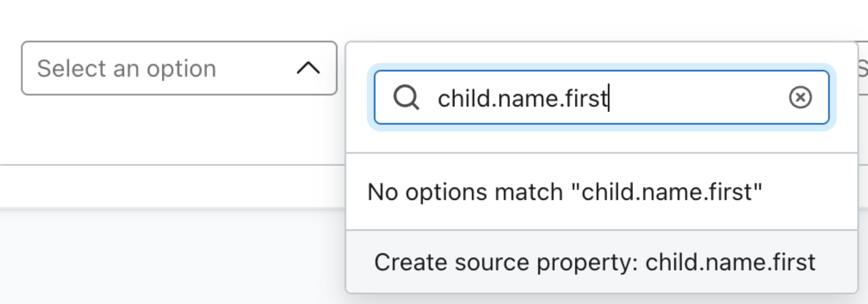Click the partially visible field at right edge
The width and height of the screenshot is (868, 304).
pos(862,68)
